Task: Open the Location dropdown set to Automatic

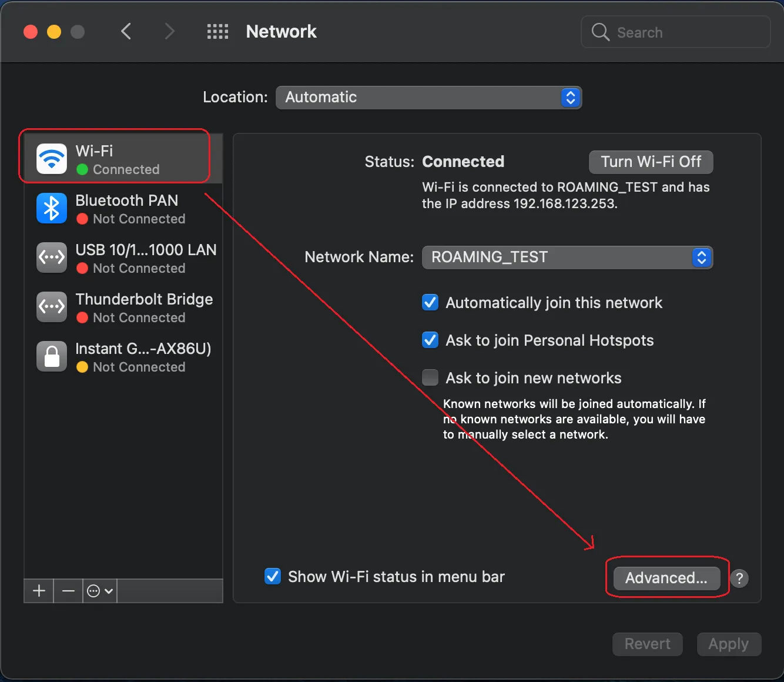Action: pos(428,98)
